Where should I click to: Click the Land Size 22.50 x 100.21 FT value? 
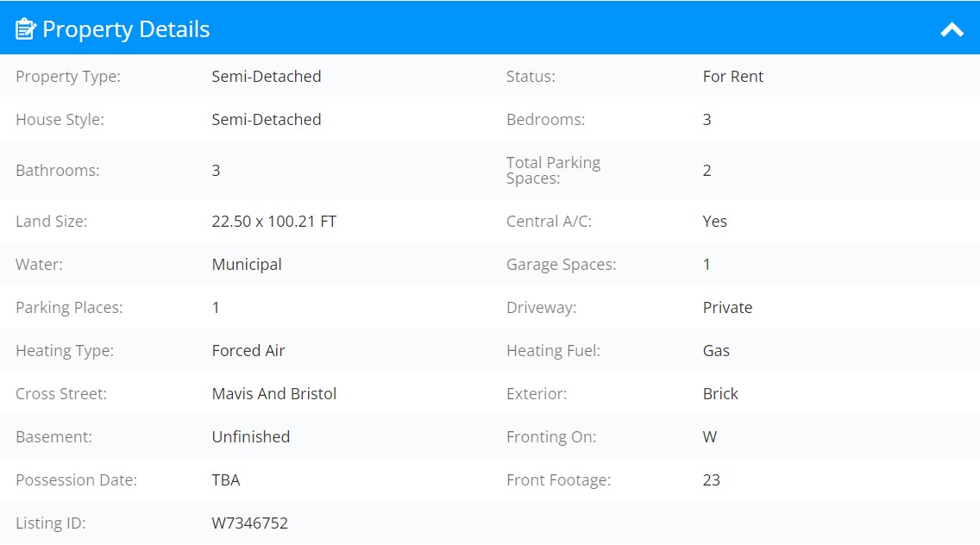pos(274,222)
